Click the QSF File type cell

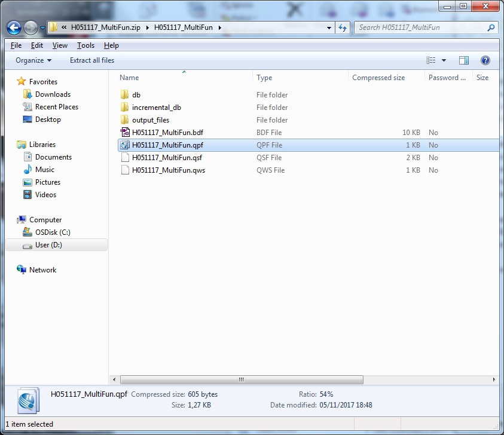click(269, 157)
